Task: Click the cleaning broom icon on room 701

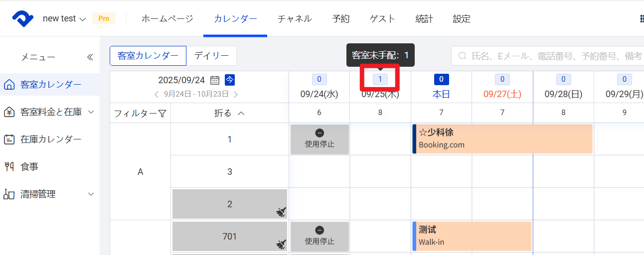Action: pyautogui.click(x=281, y=244)
